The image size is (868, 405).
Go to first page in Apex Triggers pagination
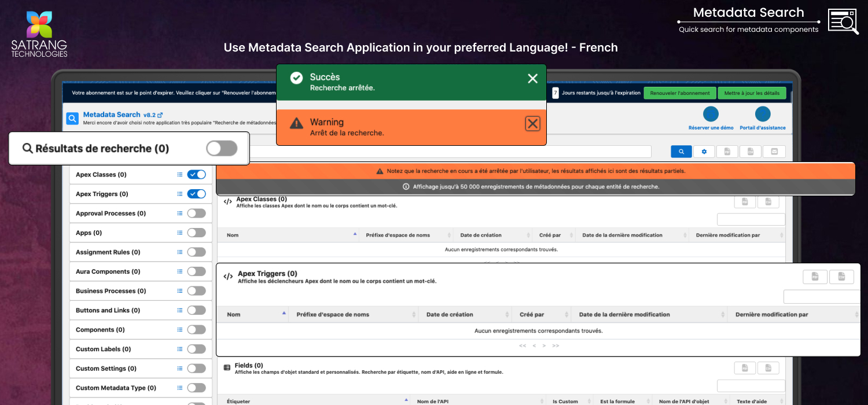click(x=523, y=346)
